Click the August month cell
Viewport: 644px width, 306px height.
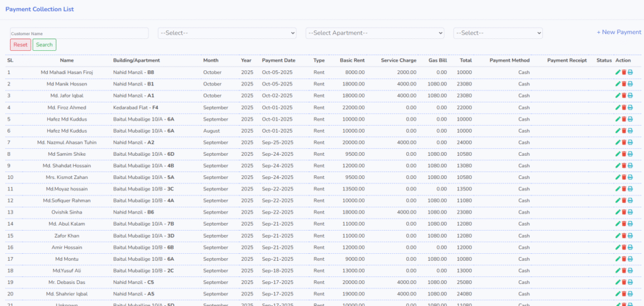point(211,131)
